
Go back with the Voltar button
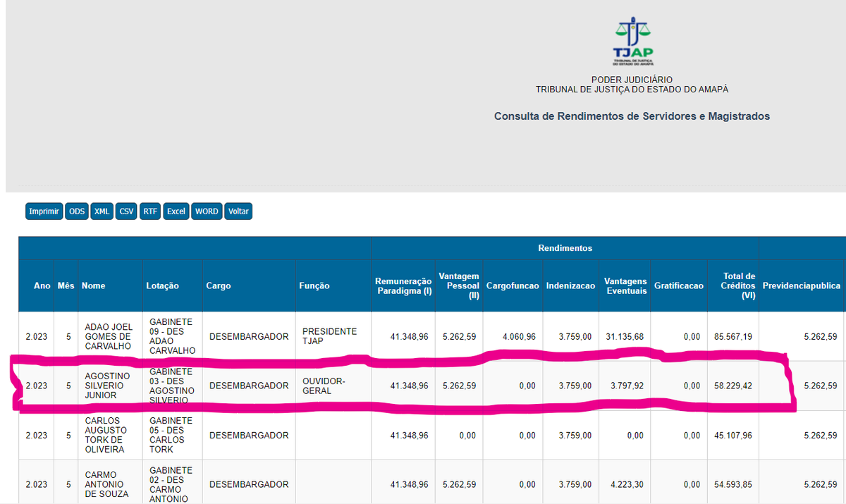pyautogui.click(x=238, y=211)
